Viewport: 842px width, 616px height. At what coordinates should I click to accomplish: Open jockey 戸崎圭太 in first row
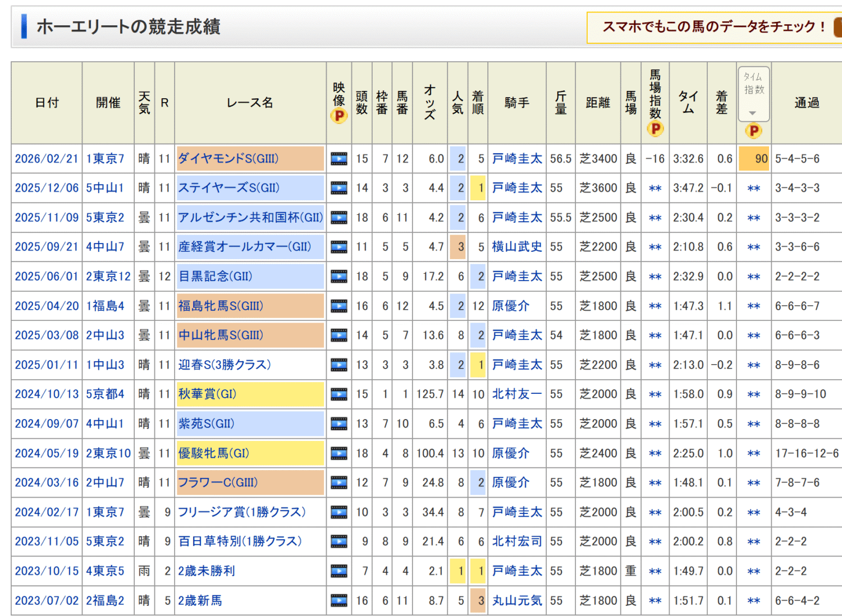point(517,159)
